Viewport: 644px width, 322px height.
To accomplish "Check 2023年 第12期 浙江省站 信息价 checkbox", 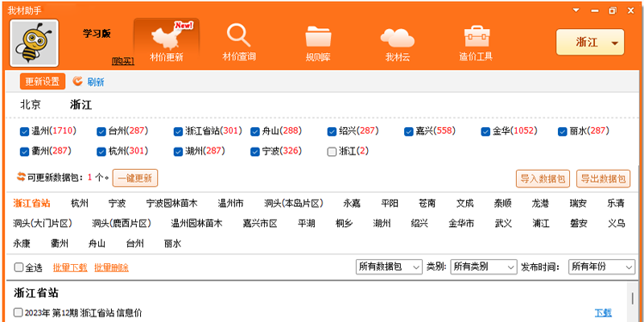I will (18, 312).
